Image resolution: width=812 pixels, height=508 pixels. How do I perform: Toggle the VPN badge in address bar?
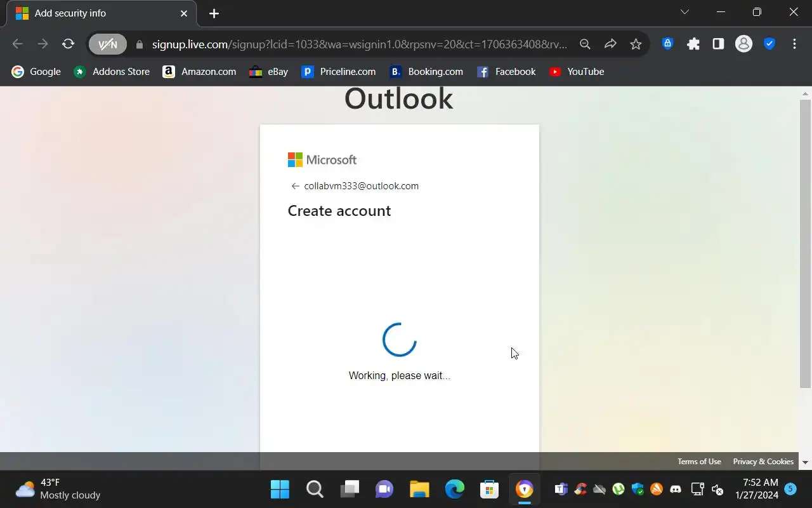pyautogui.click(x=108, y=44)
